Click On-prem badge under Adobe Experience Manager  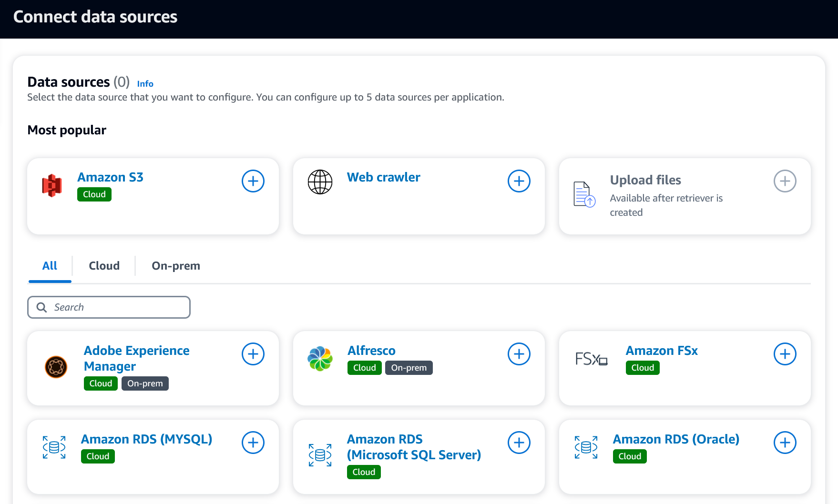pos(145,383)
